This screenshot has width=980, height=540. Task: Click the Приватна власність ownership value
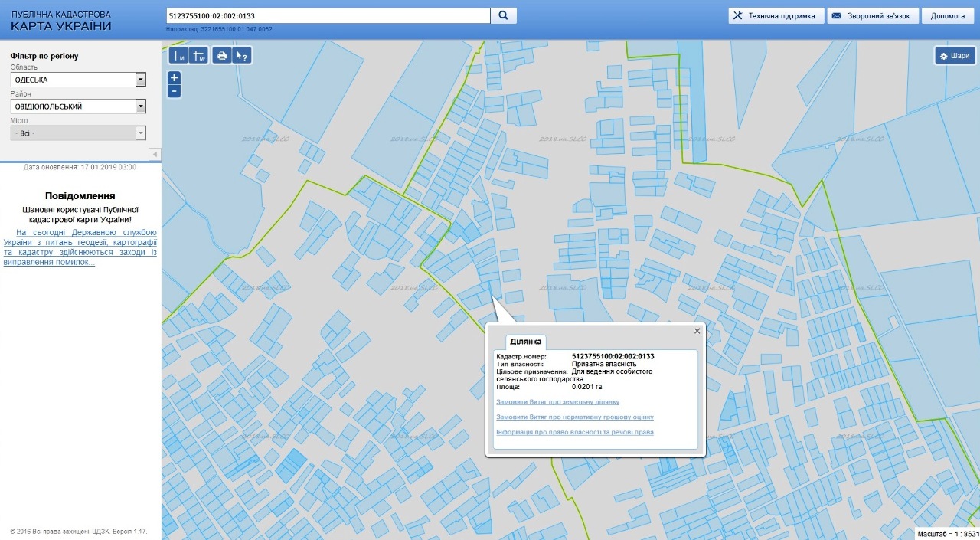(x=604, y=364)
